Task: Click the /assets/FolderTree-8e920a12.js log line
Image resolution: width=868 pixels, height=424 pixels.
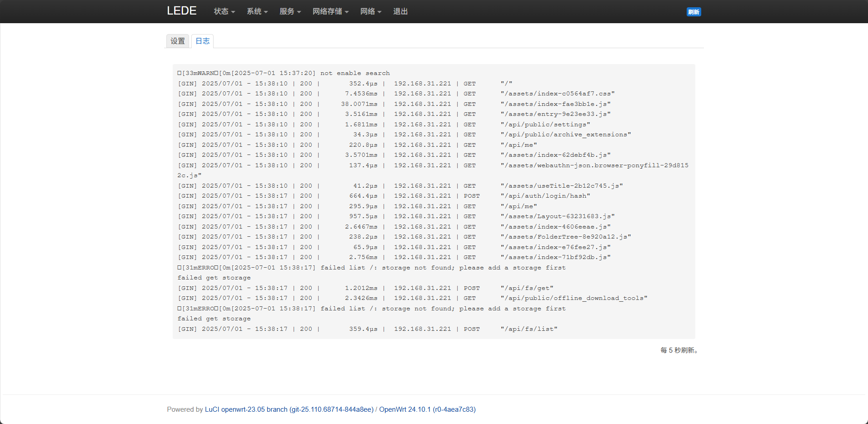Action: 404,237
